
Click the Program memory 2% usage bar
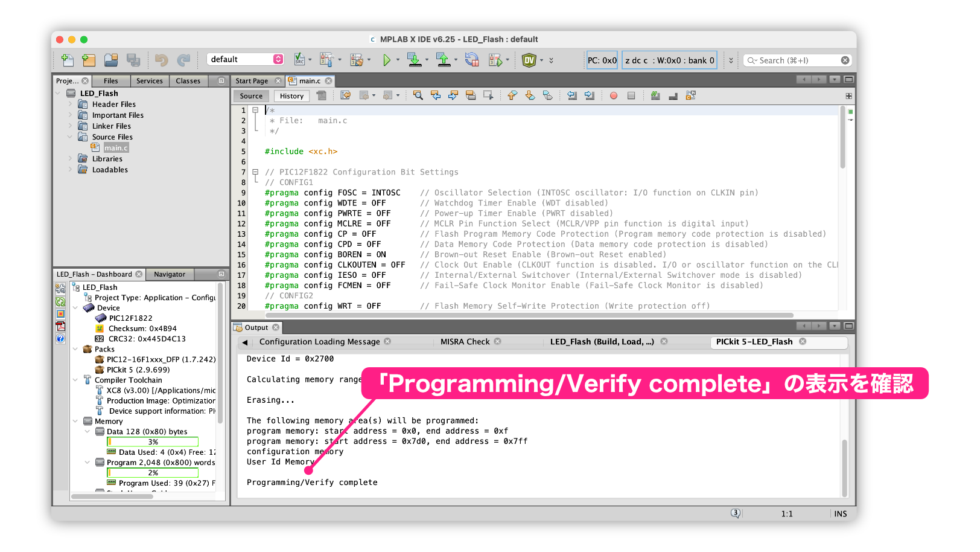click(153, 472)
